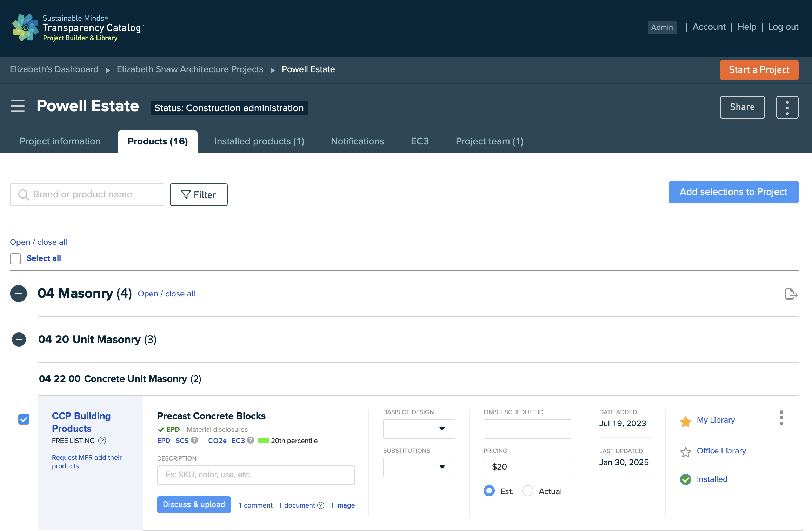Open the project three-dot options menu

click(x=787, y=107)
